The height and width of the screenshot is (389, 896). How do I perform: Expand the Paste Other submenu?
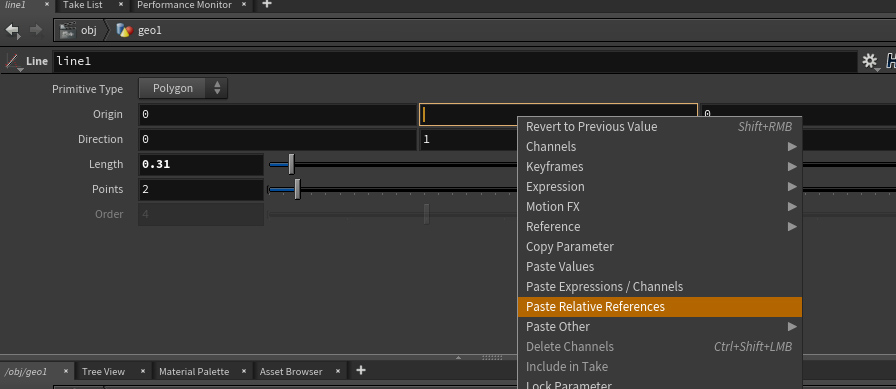[659, 327]
